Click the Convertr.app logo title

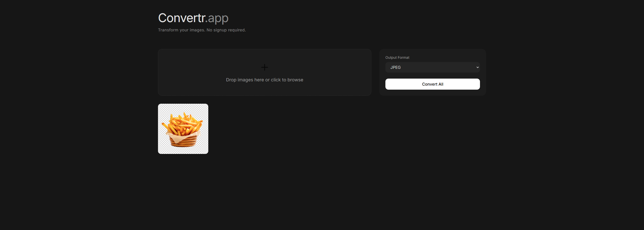(x=193, y=18)
